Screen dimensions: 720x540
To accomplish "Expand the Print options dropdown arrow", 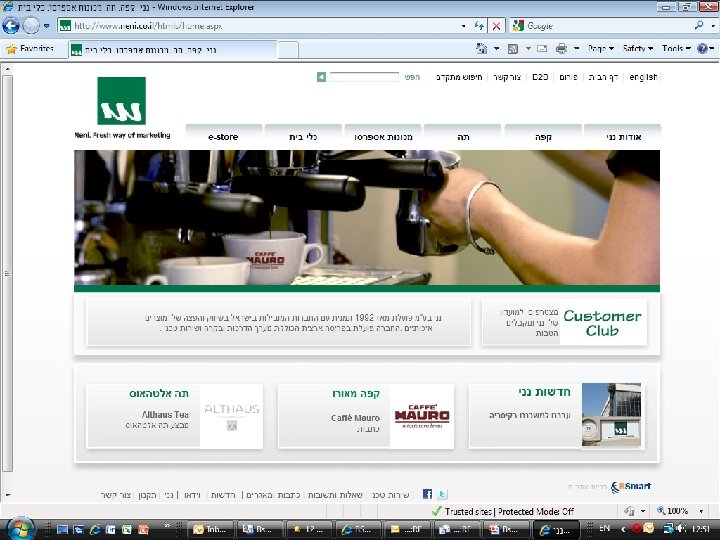I will (576, 48).
